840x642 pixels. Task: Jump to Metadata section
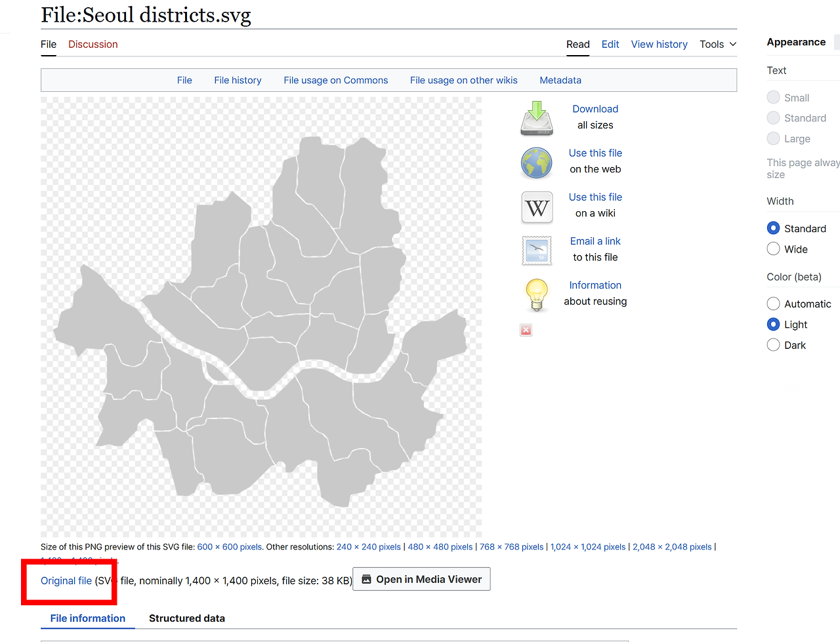(x=560, y=80)
